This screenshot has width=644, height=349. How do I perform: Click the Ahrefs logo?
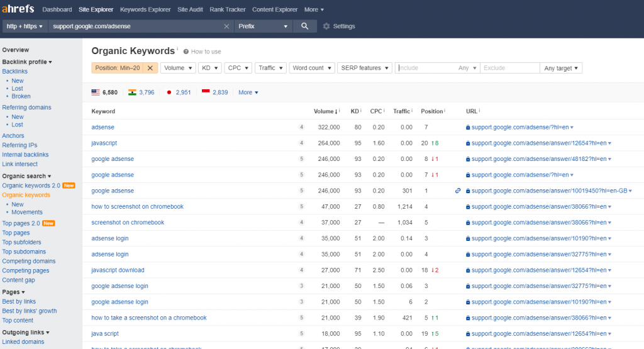18,9
